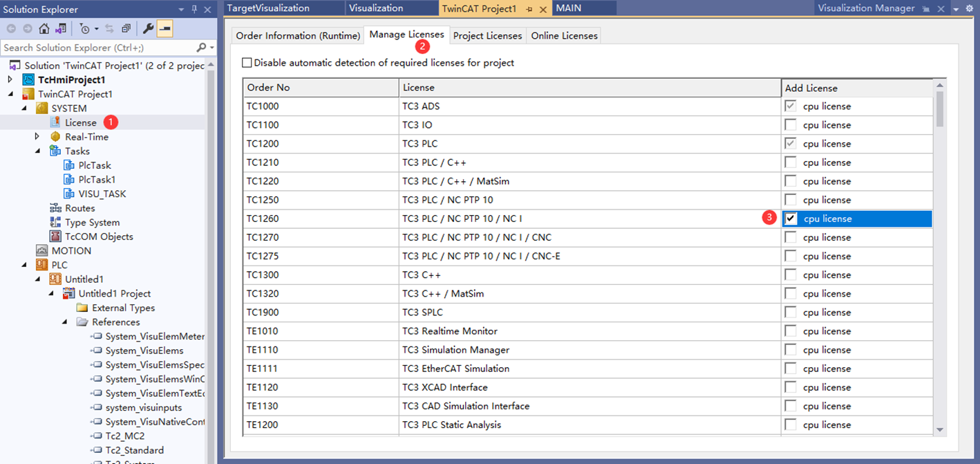Viewport: 980px width, 464px height.
Task: Click the license table scroll down arrow
Action: tap(939, 429)
